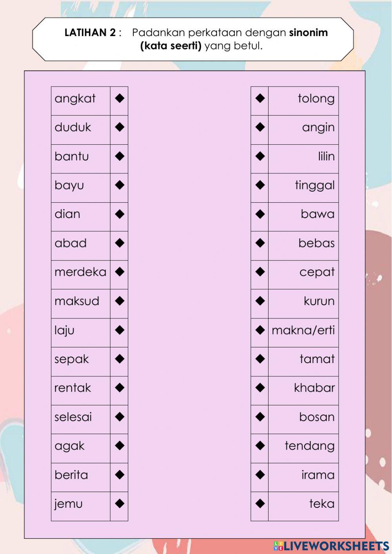The image size is (392, 554).
Task: Click the diamond left of khabar
Action: tap(260, 388)
